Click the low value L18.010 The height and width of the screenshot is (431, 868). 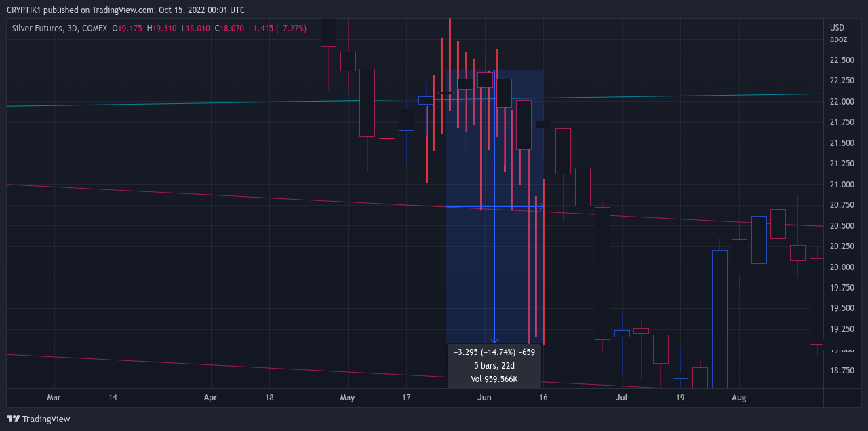coord(195,29)
